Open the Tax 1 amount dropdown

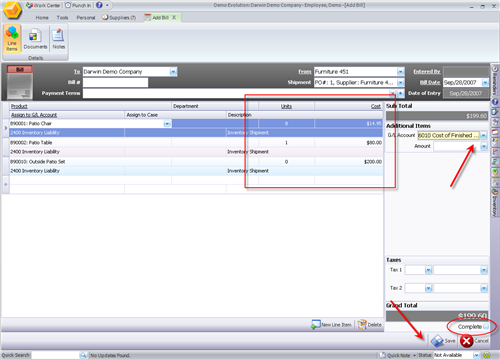click(484, 270)
